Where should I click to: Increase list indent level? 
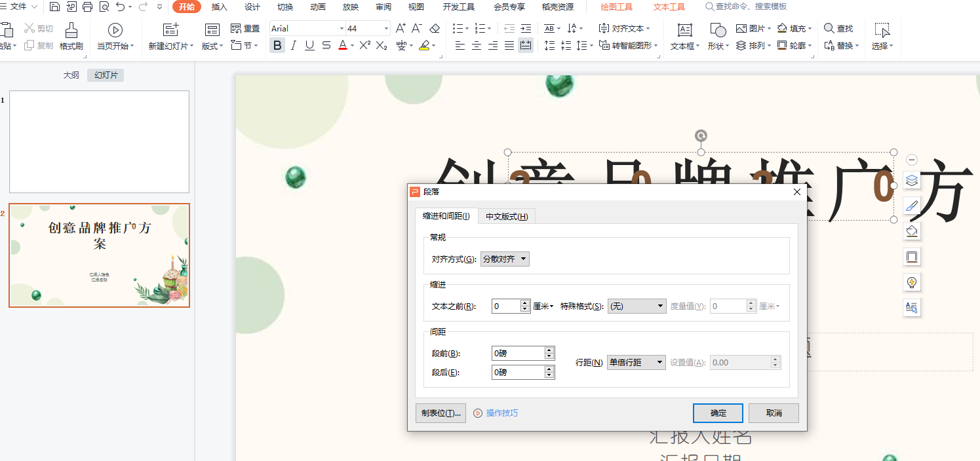click(526, 28)
